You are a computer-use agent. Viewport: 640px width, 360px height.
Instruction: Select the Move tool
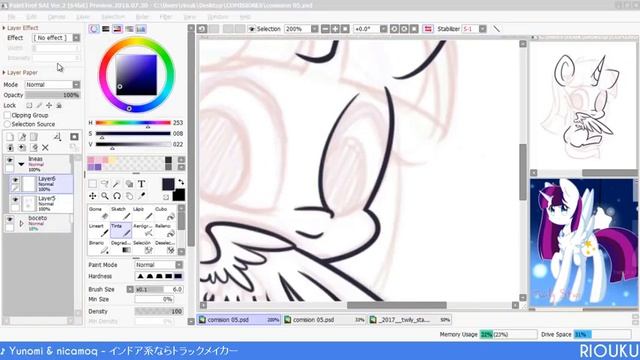coord(93,196)
